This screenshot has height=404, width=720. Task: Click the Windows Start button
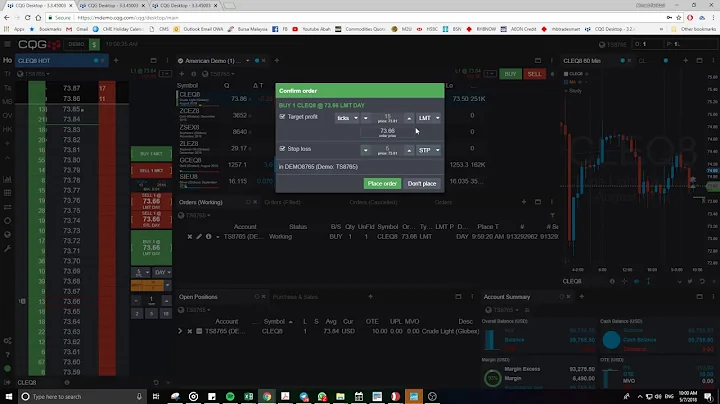pos(8,396)
